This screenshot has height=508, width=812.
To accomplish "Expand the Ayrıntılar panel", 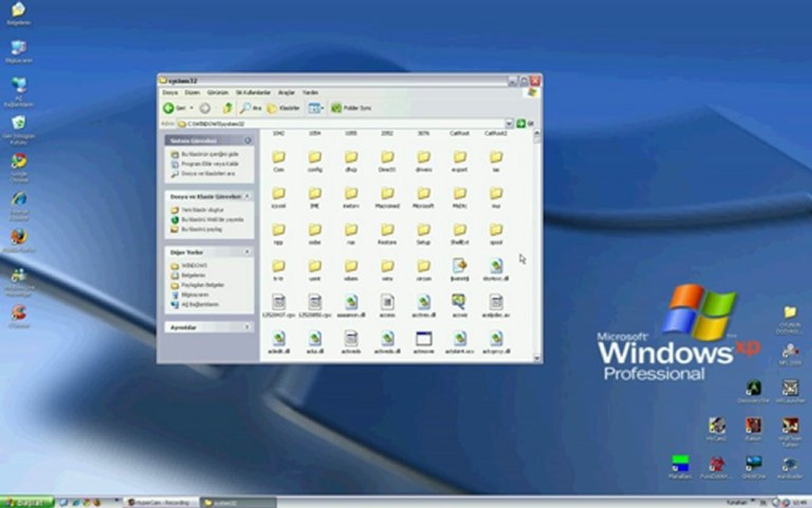I will (247, 327).
